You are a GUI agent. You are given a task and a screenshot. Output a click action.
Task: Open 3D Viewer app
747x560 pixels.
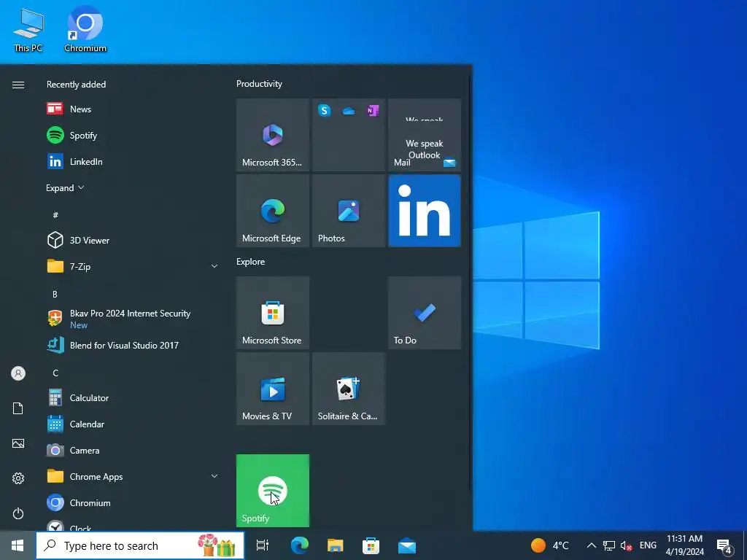tap(133, 241)
